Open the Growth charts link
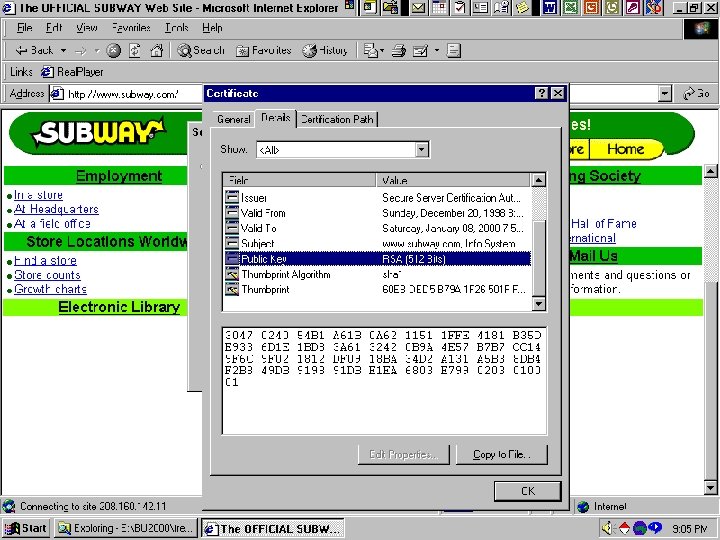Viewport: 720px width, 540px height. (50, 289)
